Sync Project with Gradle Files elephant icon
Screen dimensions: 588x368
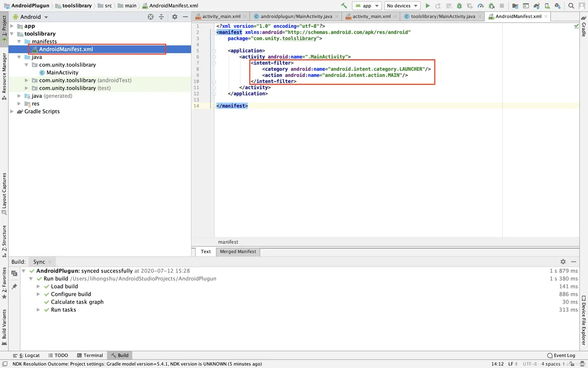point(537,5)
